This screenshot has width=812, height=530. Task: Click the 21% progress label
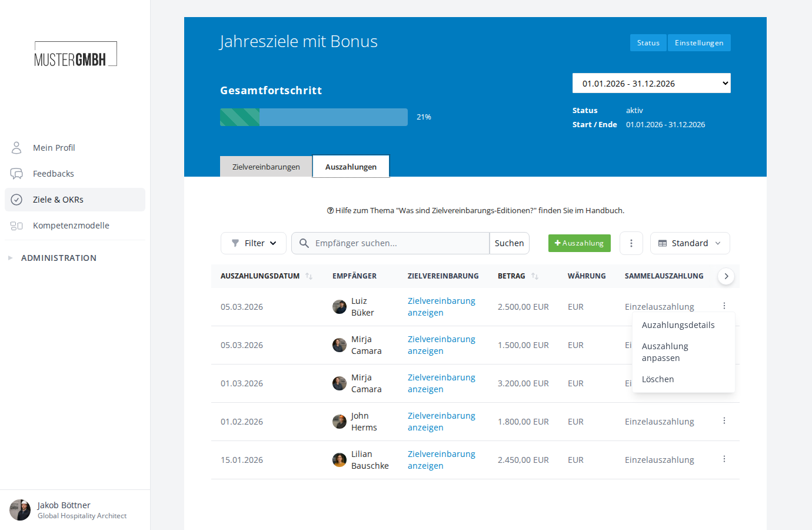pyautogui.click(x=424, y=117)
